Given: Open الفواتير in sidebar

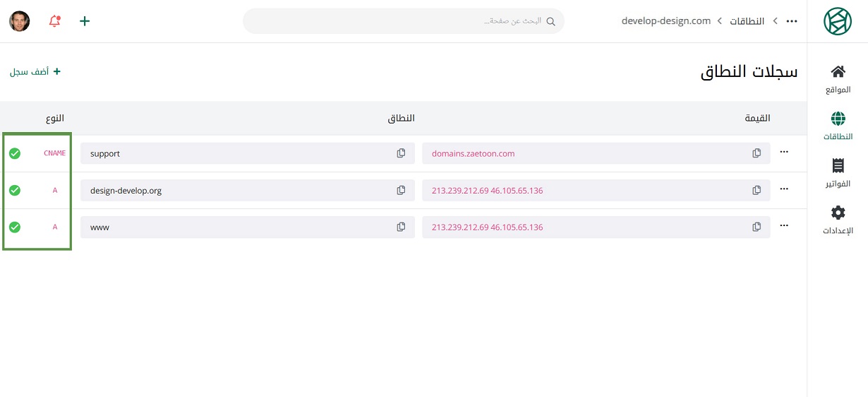Looking at the screenshot, I should click(x=838, y=173).
